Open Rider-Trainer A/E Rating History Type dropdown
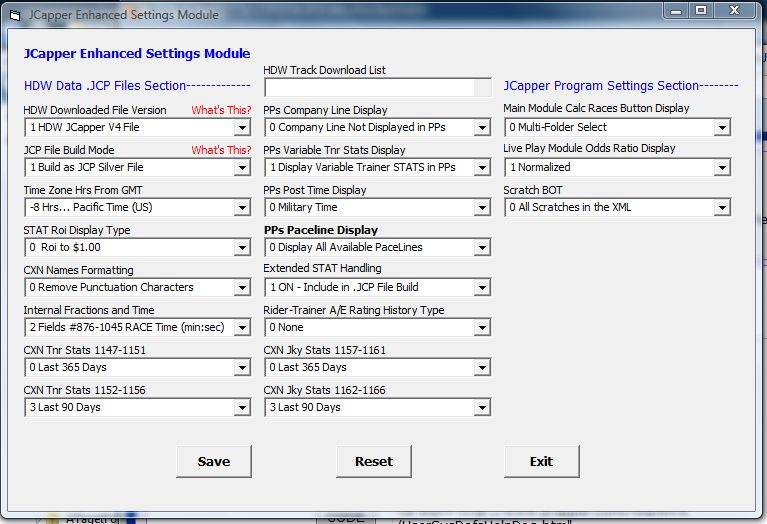 pyautogui.click(x=482, y=328)
